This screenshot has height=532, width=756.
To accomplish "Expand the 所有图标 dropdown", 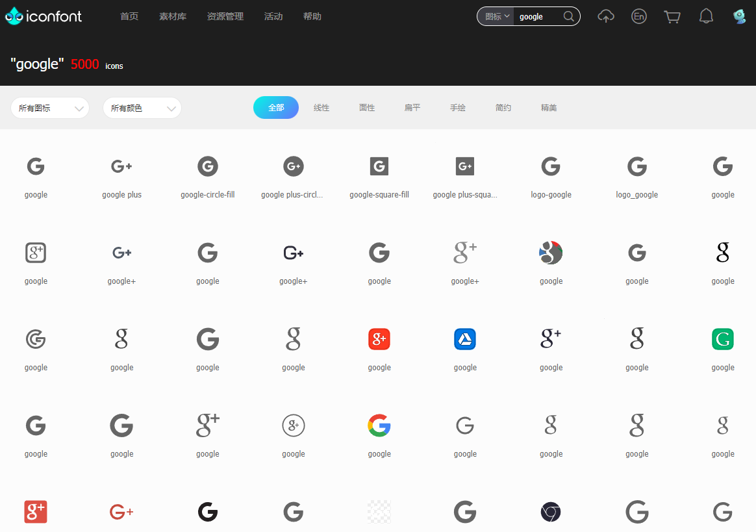I will point(50,108).
